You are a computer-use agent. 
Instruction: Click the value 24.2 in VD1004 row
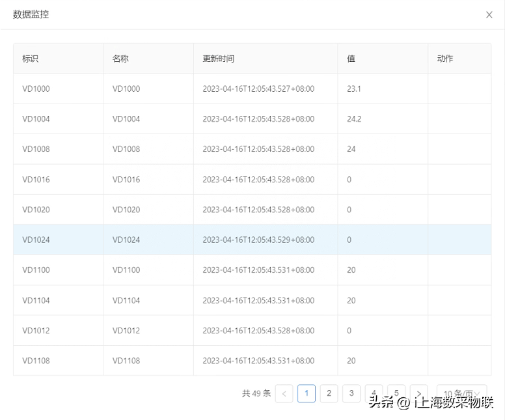354,119
